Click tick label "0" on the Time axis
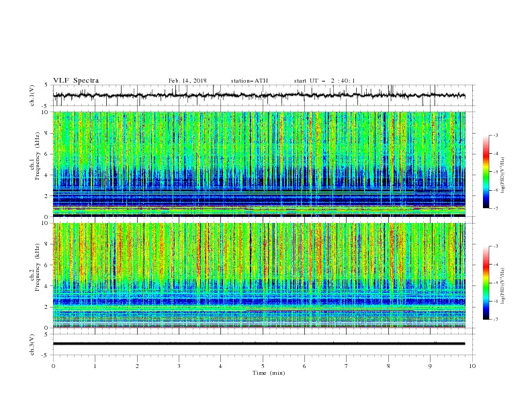Screen dimensions: 532x411 pyautogui.click(x=53, y=366)
